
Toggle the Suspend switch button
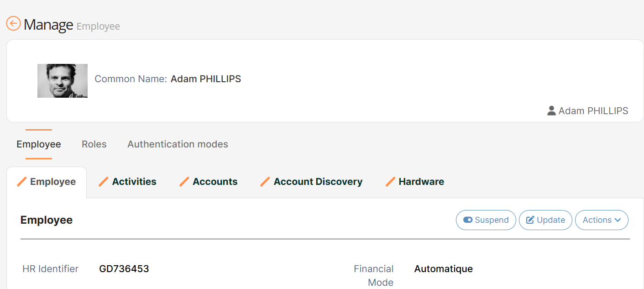[486, 220]
